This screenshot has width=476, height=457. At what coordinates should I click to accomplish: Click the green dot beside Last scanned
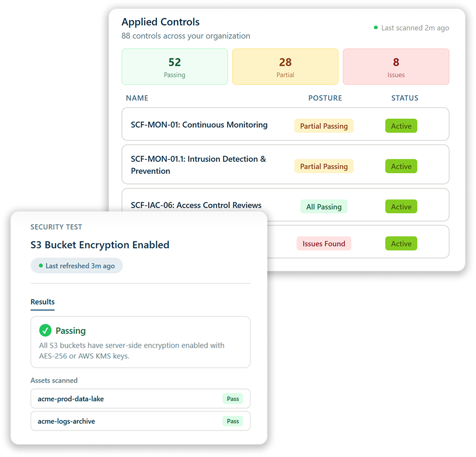coord(376,28)
